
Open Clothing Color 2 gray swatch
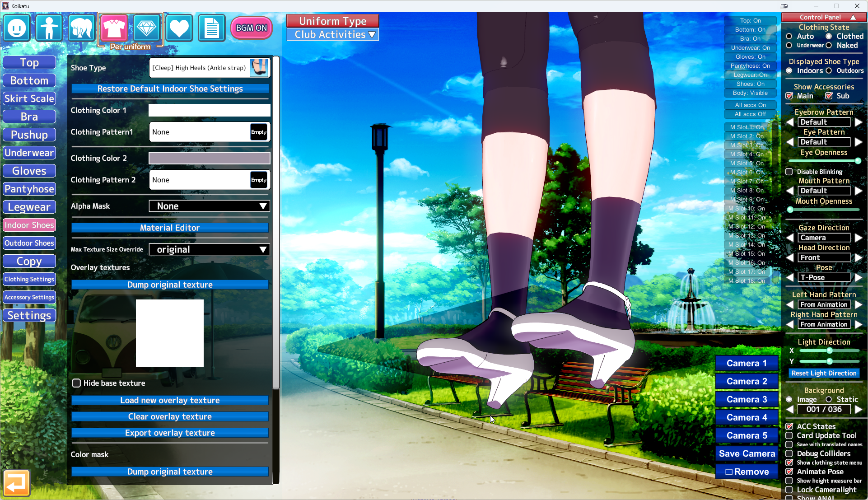(210, 158)
